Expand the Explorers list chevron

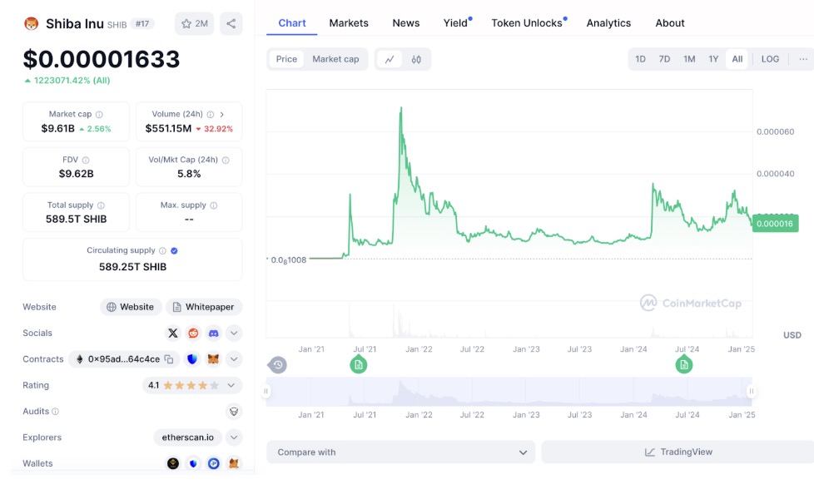pyautogui.click(x=234, y=437)
